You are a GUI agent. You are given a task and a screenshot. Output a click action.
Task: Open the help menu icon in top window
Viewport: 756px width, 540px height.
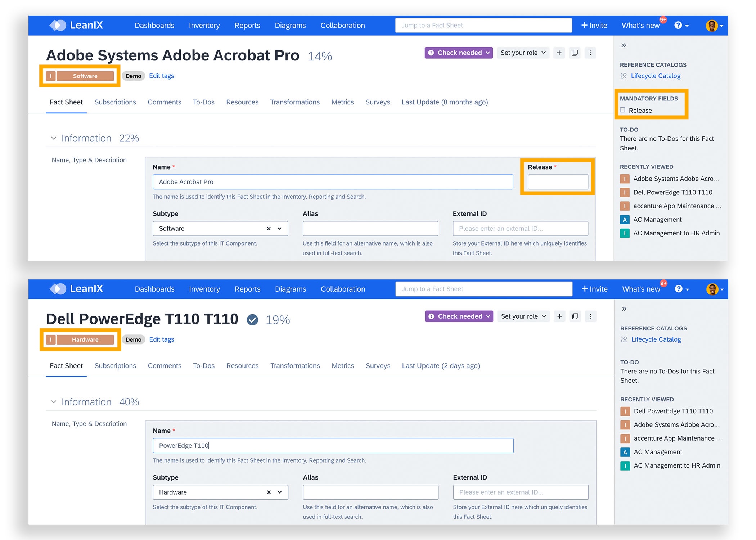(x=681, y=25)
